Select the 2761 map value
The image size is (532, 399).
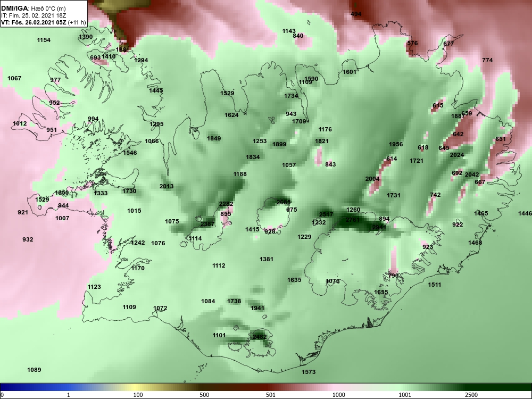(x=352, y=220)
